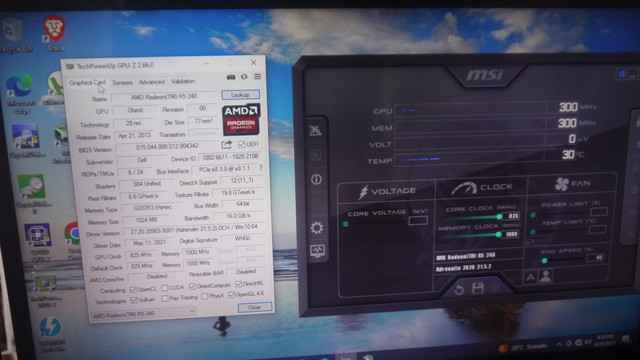This screenshot has width=640, height=360.
Task: Show hidden tray icons chevron
Action: point(559,344)
